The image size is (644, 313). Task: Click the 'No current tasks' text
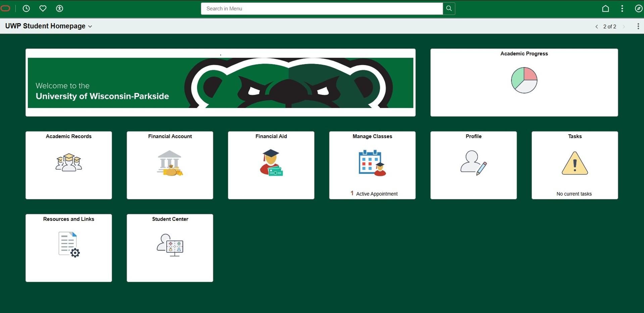574,194
